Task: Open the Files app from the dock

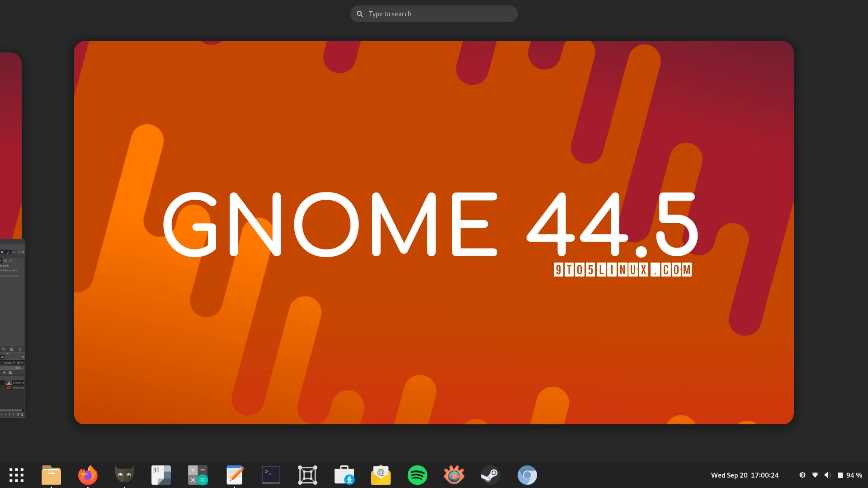Action: point(51,475)
